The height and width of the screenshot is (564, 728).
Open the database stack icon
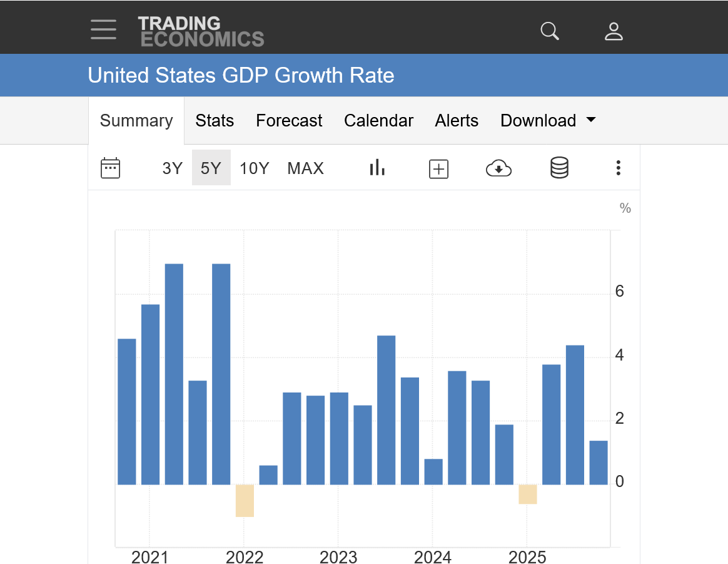559,168
